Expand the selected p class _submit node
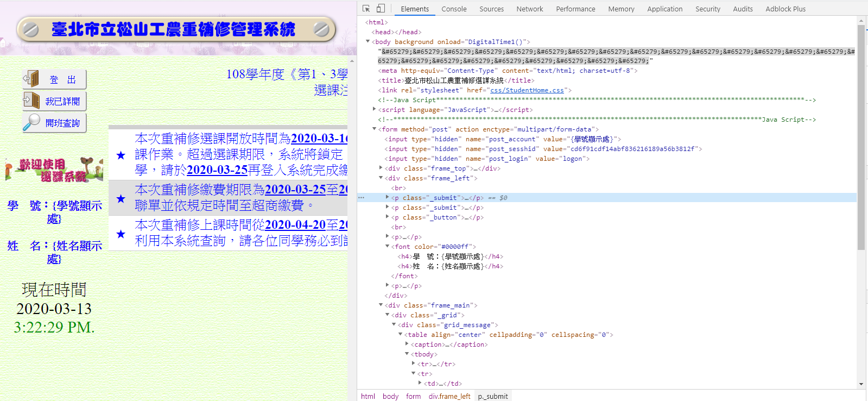The image size is (868, 401). [x=387, y=197]
